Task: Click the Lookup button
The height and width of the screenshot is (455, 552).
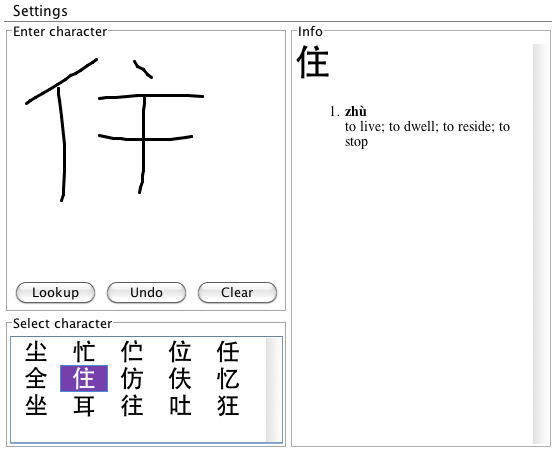Action: pos(55,292)
